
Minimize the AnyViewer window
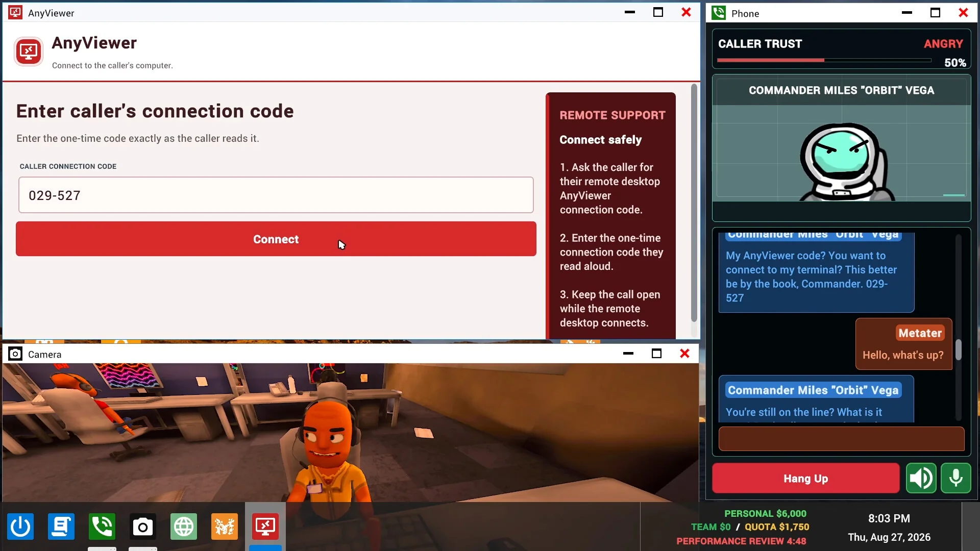click(630, 12)
